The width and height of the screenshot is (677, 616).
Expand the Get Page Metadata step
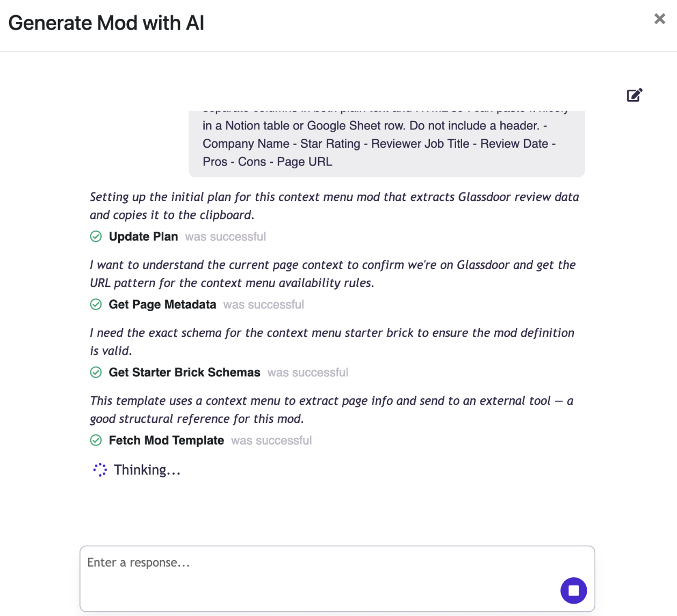click(162, 304)
